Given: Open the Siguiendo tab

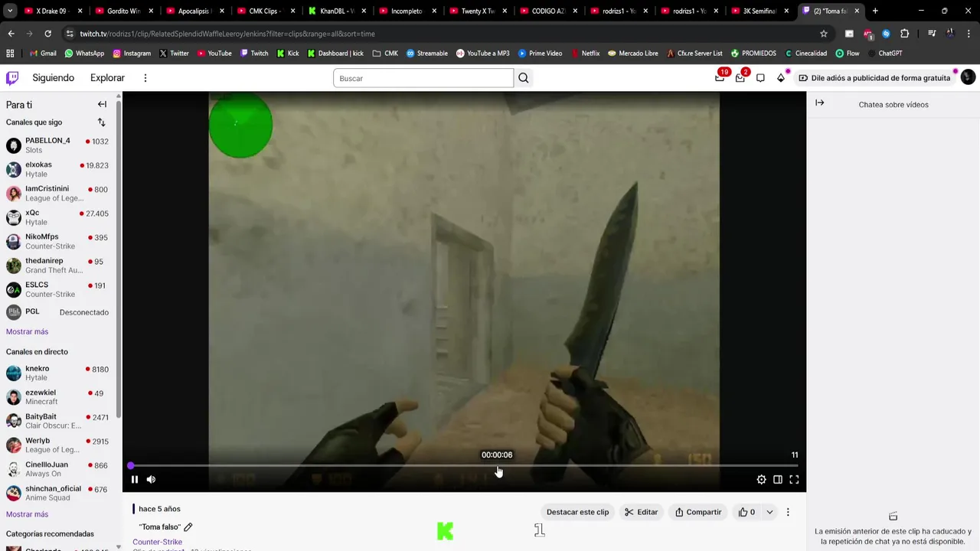Looking at the screenshot, I should coord(54,78).
